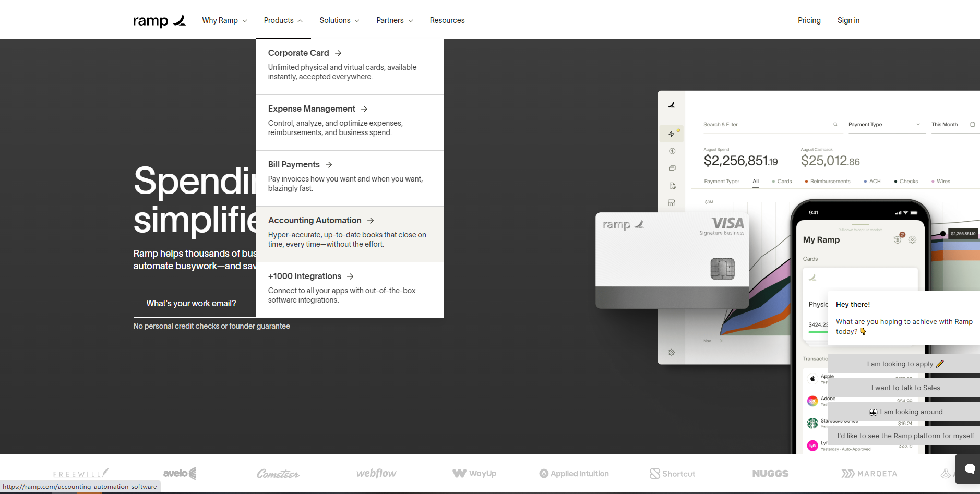Click the Shortcut customer logo

[x=672, y=474]
